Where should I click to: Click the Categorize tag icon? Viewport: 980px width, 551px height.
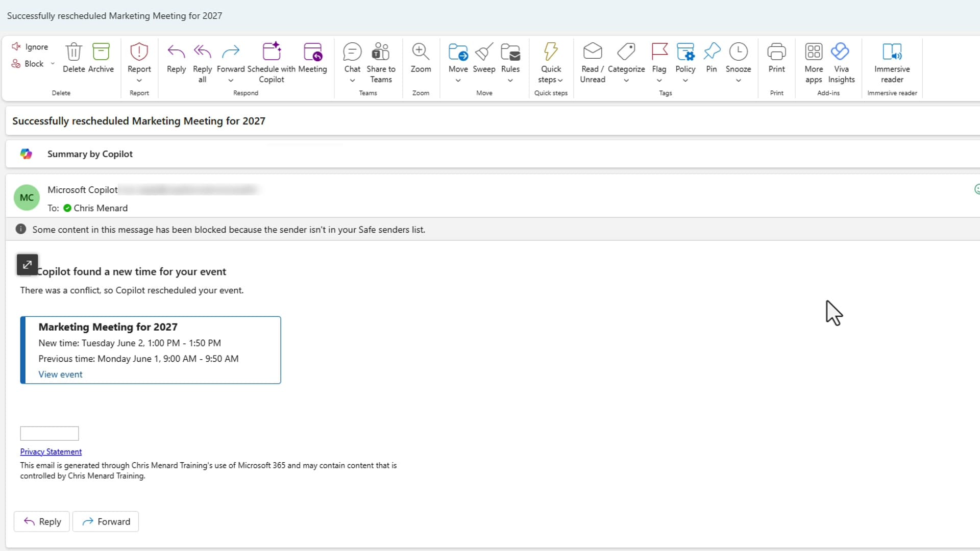pos(626,52)
